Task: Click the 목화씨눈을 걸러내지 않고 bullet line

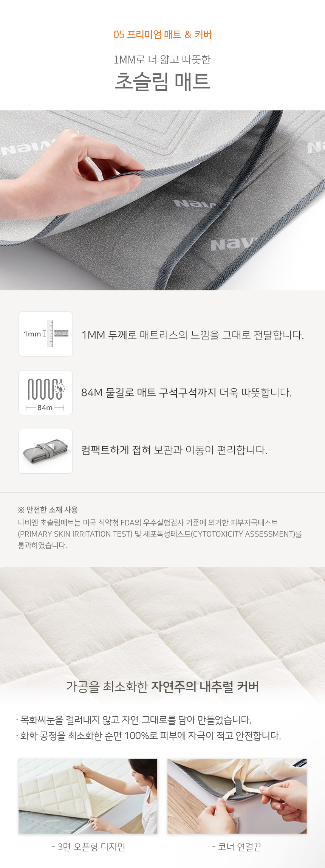Action: (134, 720)
